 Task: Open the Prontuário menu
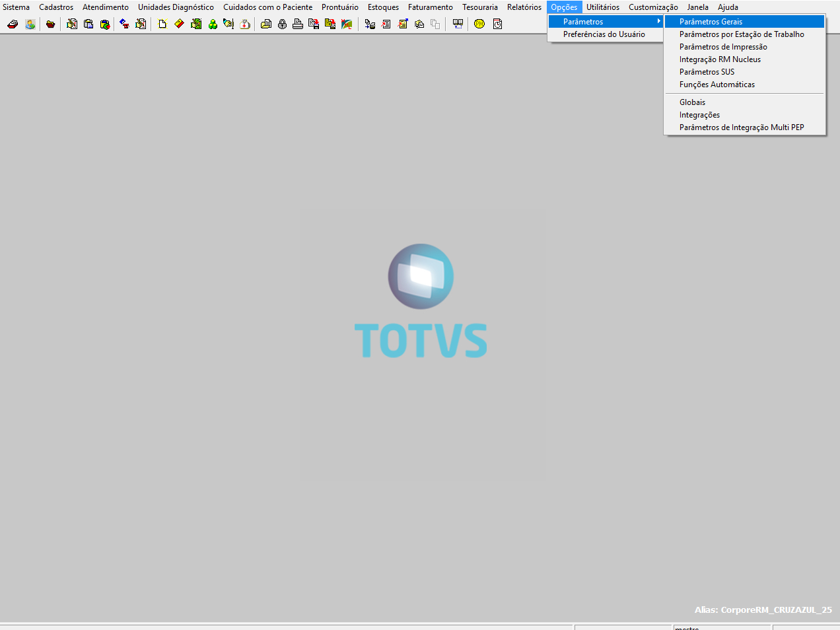pos(340,7)
